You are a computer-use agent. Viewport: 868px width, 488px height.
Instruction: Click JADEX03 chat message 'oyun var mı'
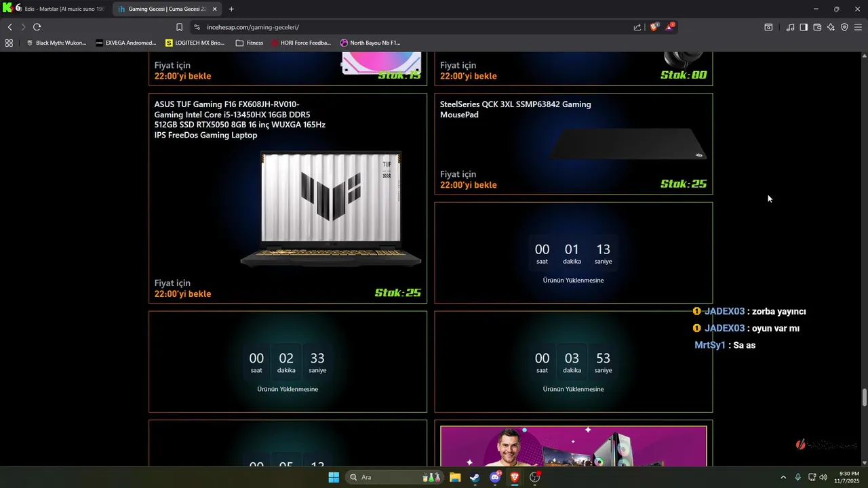pos(746,328)
